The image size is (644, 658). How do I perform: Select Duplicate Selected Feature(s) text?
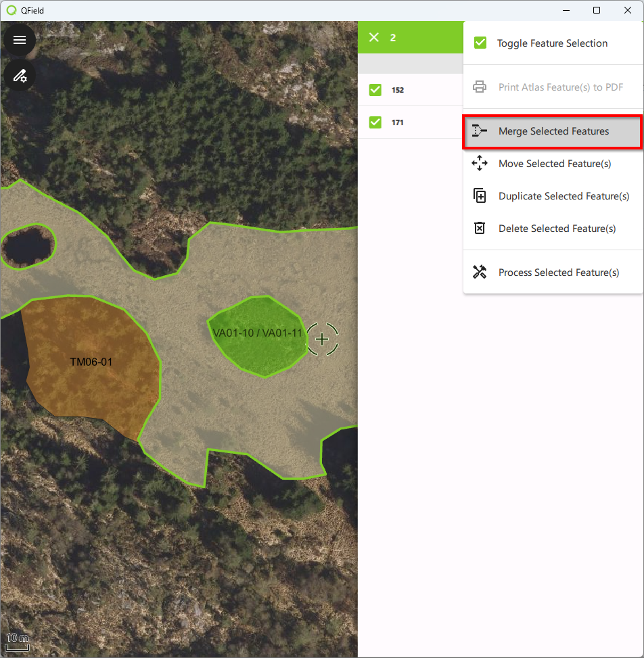563,196
